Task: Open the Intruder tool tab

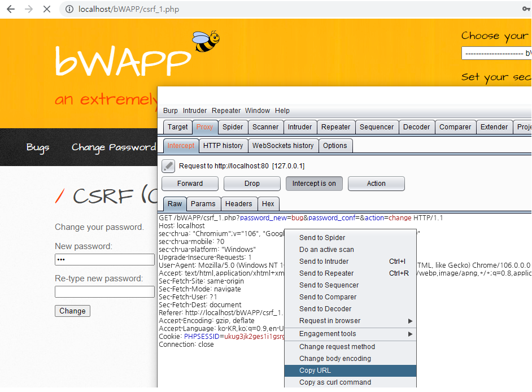Action: (300, 127)
